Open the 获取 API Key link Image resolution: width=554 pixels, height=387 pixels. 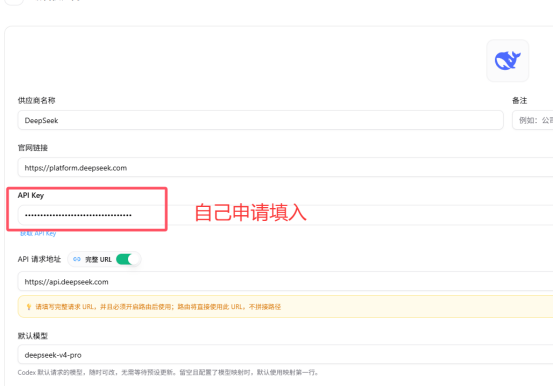(38, 233)
